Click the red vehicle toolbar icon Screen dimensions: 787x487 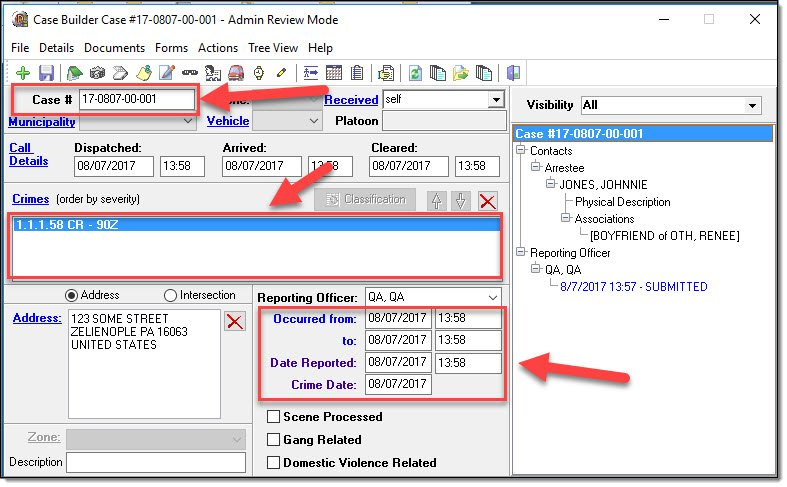pyautogui.click(x=236, y=73)
